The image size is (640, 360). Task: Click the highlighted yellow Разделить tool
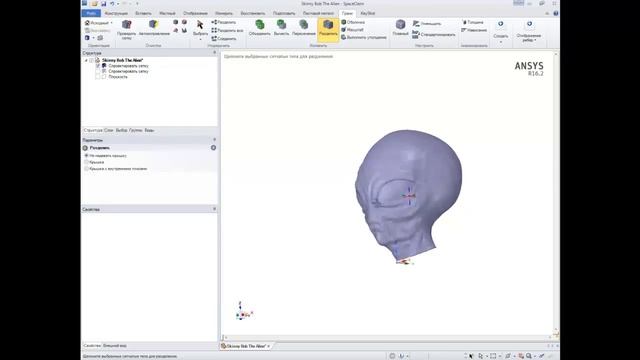pos(328,29)
